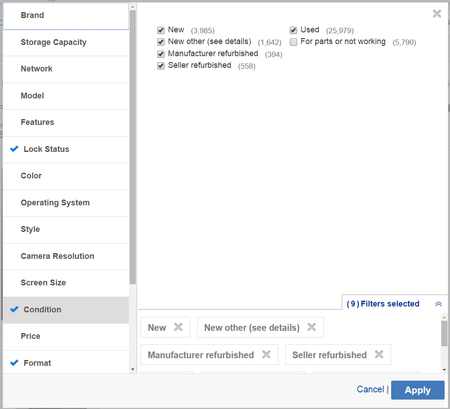Switch to the Format filter category

[66, 362]
